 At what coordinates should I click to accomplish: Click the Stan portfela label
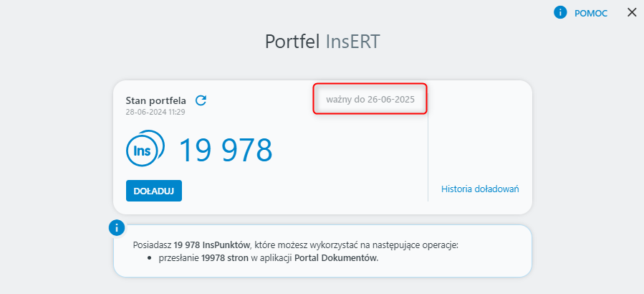[155, 100]
